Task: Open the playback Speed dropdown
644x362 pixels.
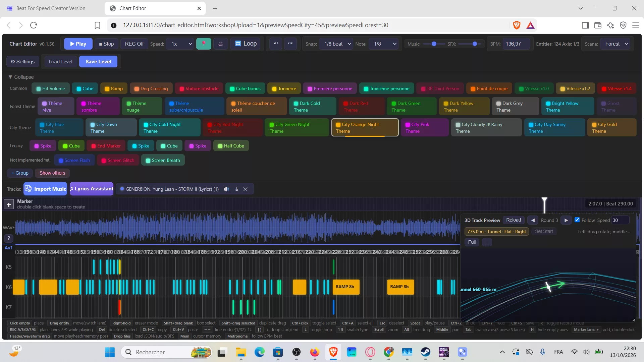Action: [x=180, y=44]
